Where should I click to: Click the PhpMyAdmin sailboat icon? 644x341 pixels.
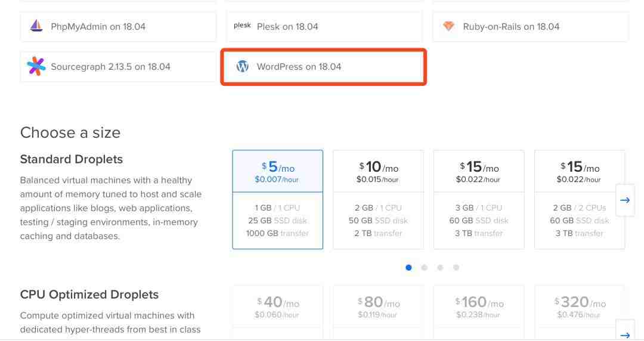(36, 26)
